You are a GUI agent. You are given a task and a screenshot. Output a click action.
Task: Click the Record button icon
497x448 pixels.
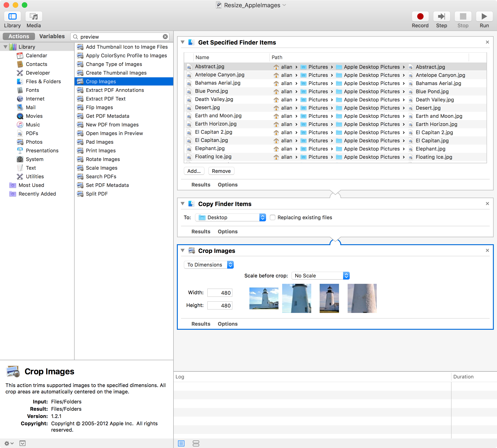point(420,17)
